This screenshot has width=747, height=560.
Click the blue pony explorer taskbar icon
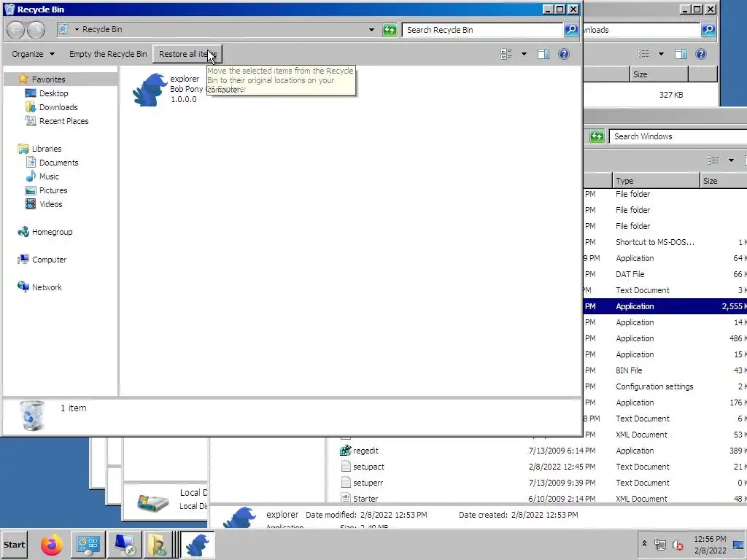[198, 545]
